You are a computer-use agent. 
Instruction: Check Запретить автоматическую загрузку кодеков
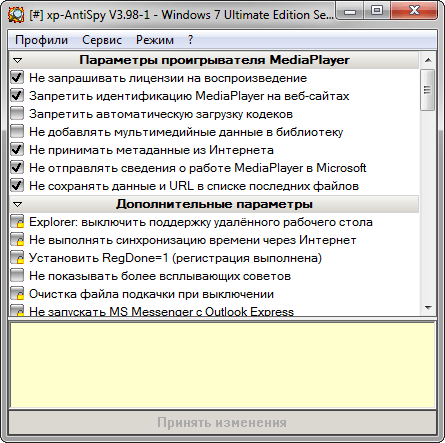click(x=17, y=113)
